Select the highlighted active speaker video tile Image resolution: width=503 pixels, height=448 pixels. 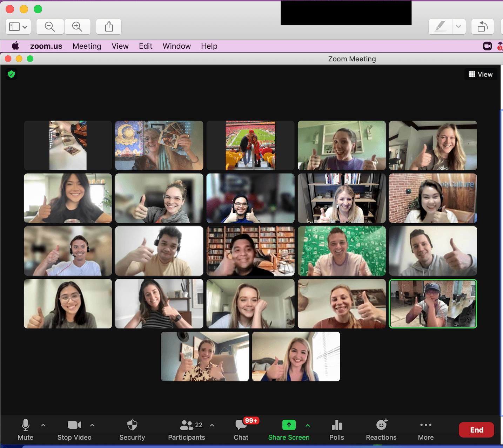click(x=433, y=304)
